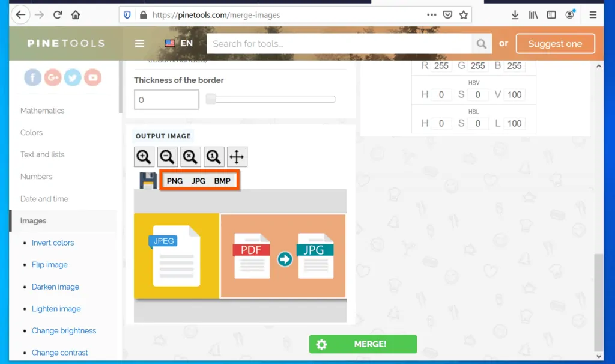Save output as JPG
615x364 pixels.
pyautogui.click(x=198, y=181)
